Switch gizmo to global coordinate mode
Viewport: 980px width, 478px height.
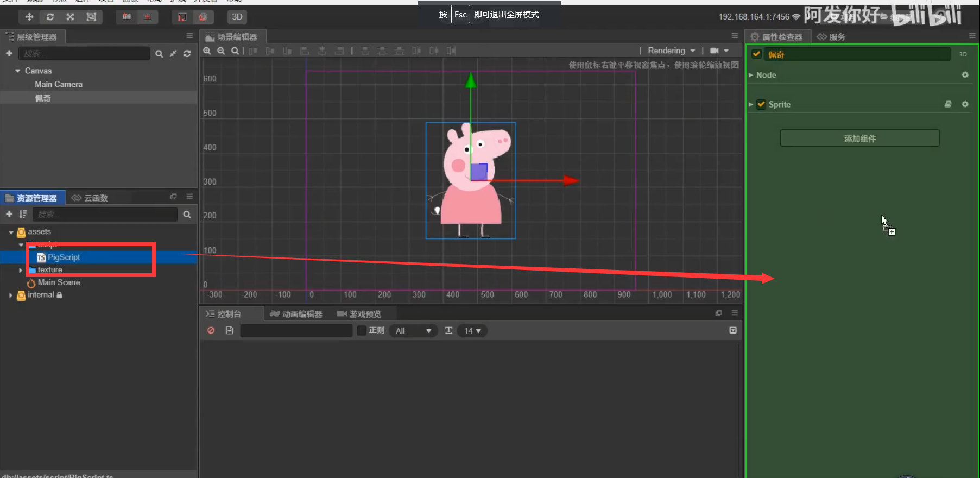(203, 17)
